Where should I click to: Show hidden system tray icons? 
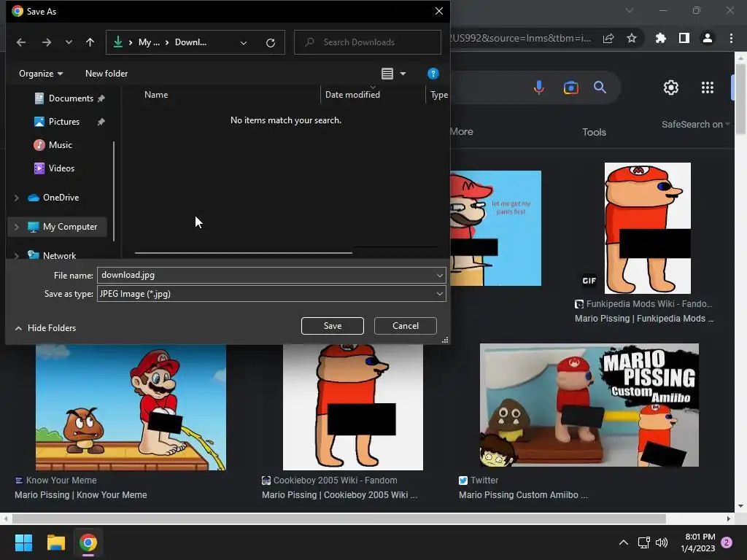[623, 542]
